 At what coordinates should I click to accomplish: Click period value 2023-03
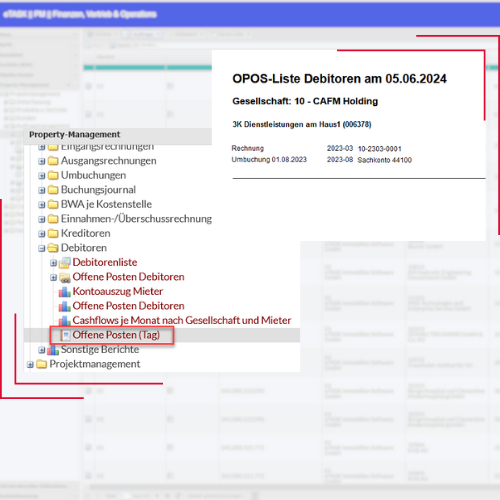pyautogui.click(x=340, y=148)
